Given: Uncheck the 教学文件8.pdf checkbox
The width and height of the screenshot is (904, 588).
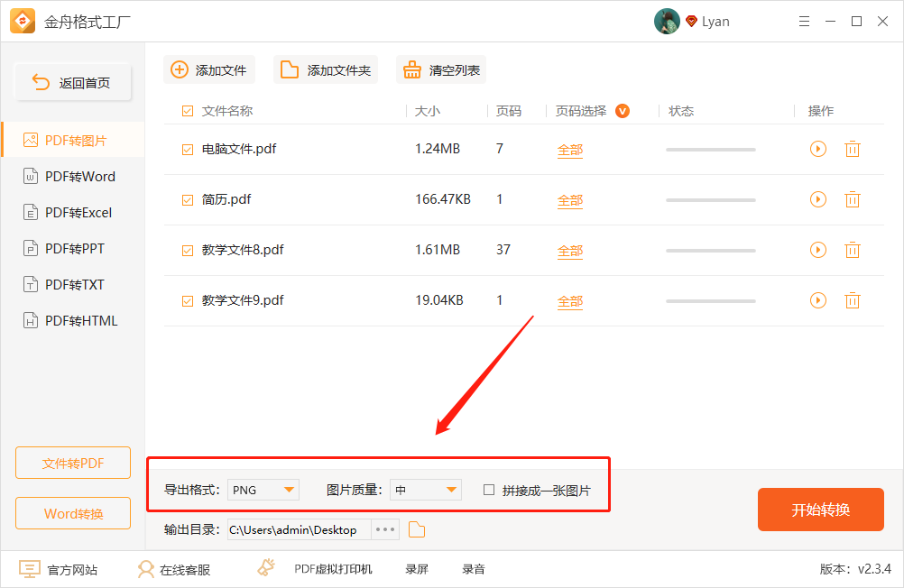Looking at the screenshot, I should coord(188,251).
